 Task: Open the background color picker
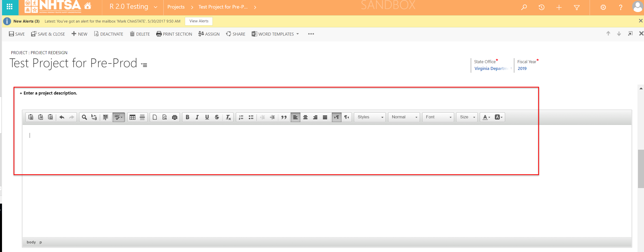pyautogui.click(x=499, y=117)
